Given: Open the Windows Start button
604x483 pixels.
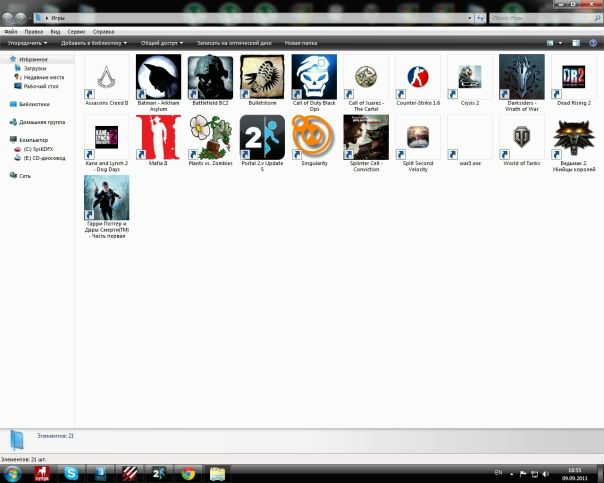Looking at the screenshot, I should click(x=12, y=473).
